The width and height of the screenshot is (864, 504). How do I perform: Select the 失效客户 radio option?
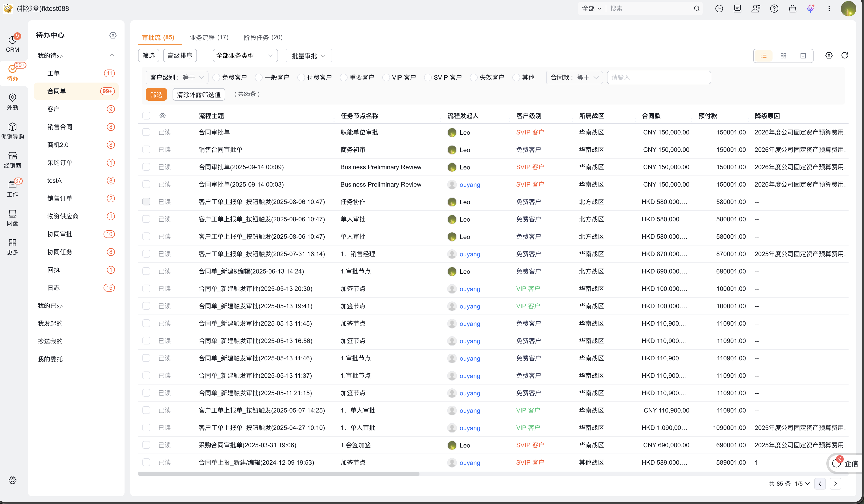[x=474, y=77]
